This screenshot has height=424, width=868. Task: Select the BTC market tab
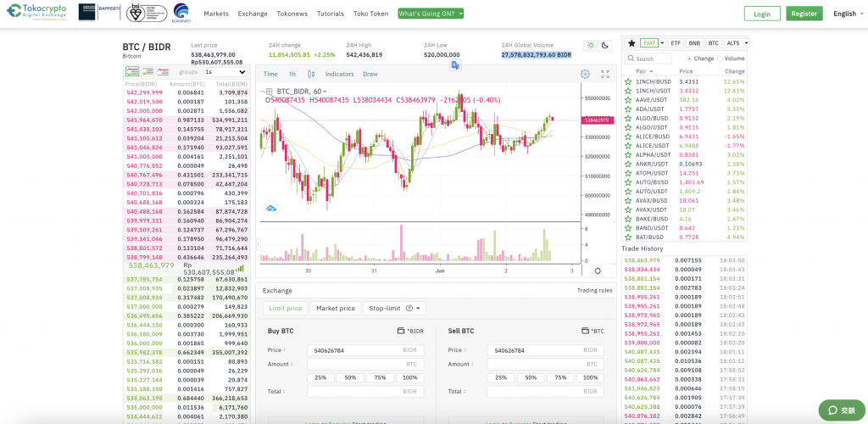coord(714,43)
